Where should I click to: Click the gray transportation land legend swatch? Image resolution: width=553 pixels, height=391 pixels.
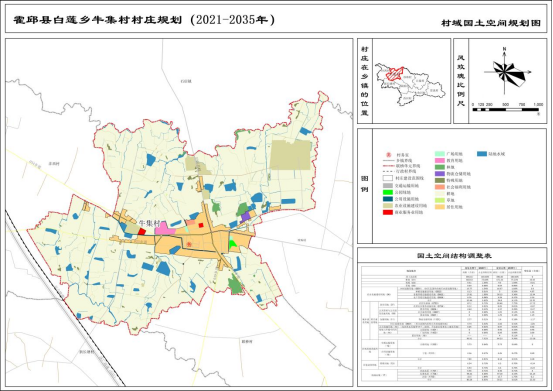click(388, 185)
